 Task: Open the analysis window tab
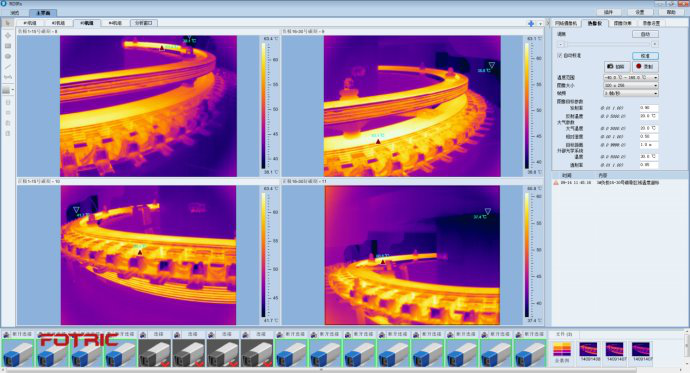[143, 23]
